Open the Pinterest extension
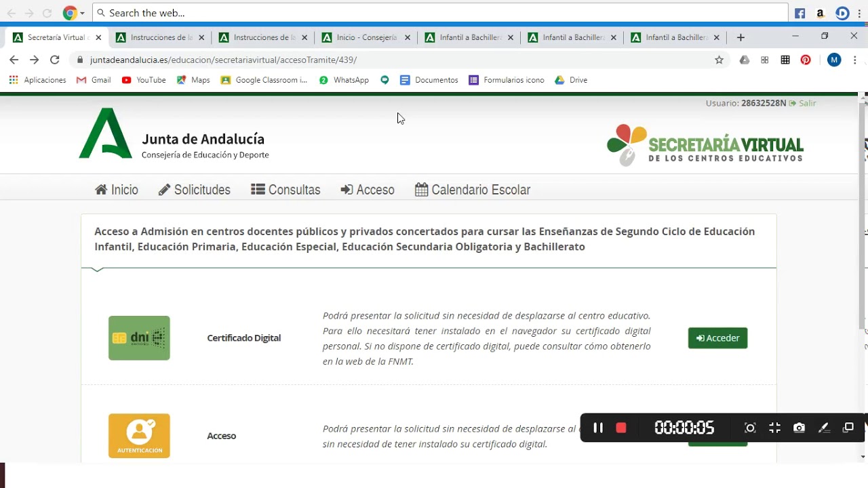Screen dimensions: 868x488 click(x=806, y=60)
